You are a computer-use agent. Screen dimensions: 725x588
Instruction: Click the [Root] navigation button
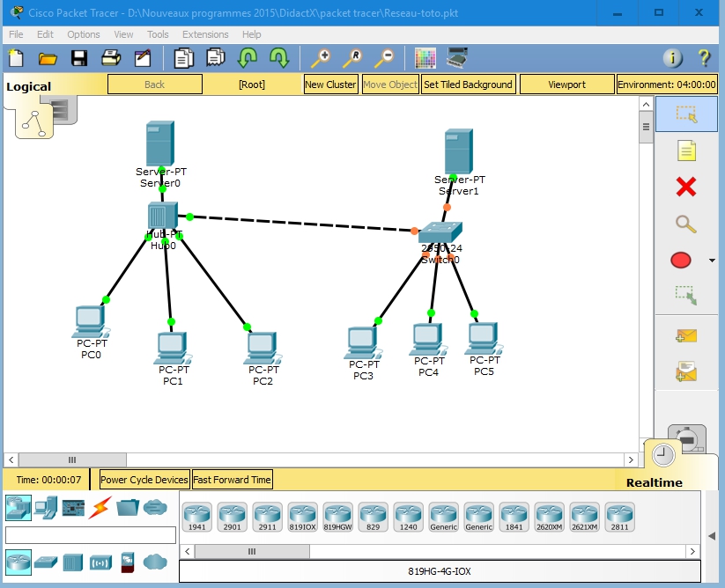252,85
